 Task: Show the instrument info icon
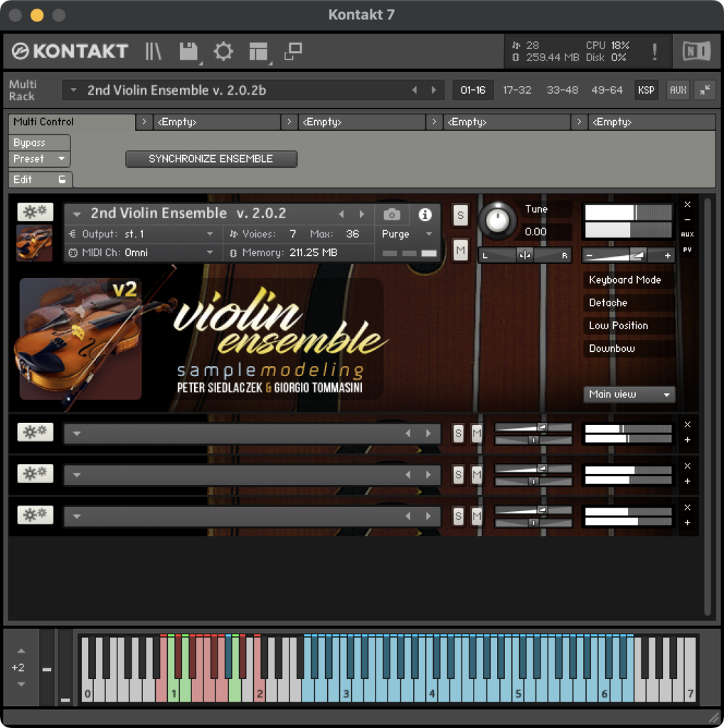425,215
